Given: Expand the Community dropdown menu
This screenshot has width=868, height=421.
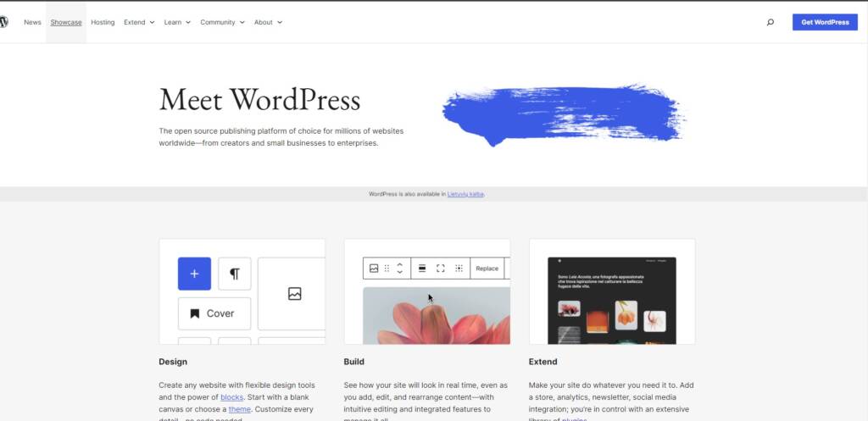Looking at the screenshot, I should click(x=223, y=22).
